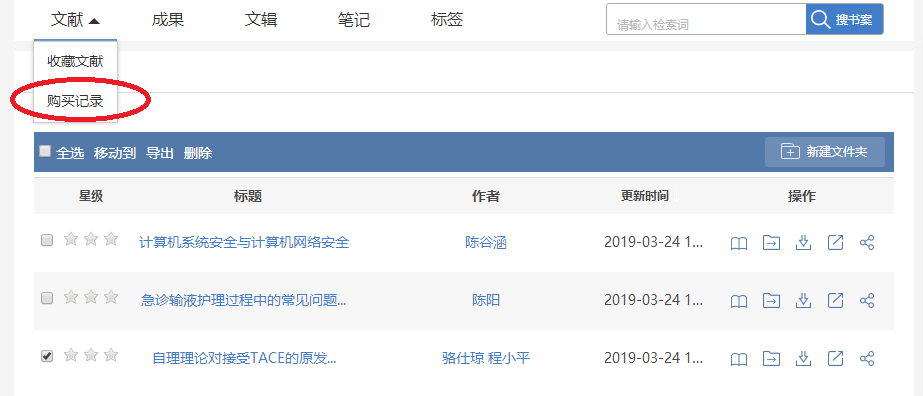Viewport: 923px width, 396px height.
Task: Switch to the 笔记 tab
Action: (x=354, y=20)
